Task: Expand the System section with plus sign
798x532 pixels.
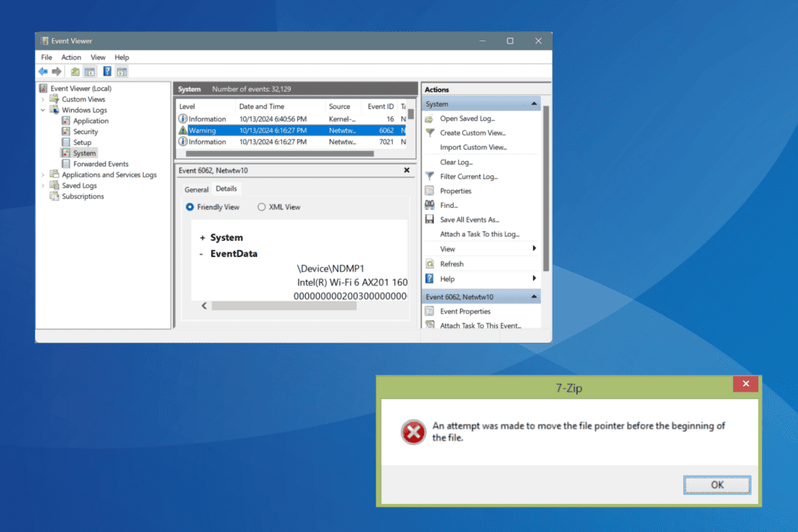Action: [x=202, y=238]
